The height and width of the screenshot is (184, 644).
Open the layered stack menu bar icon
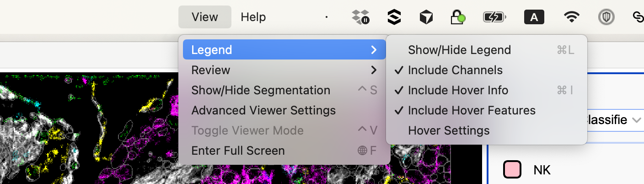click(393, 17)
